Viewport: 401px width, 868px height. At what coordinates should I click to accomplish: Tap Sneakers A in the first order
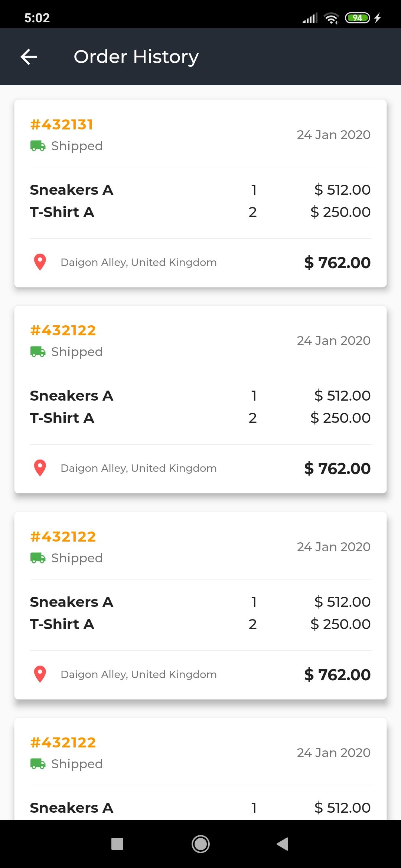[x=72, y=190]
